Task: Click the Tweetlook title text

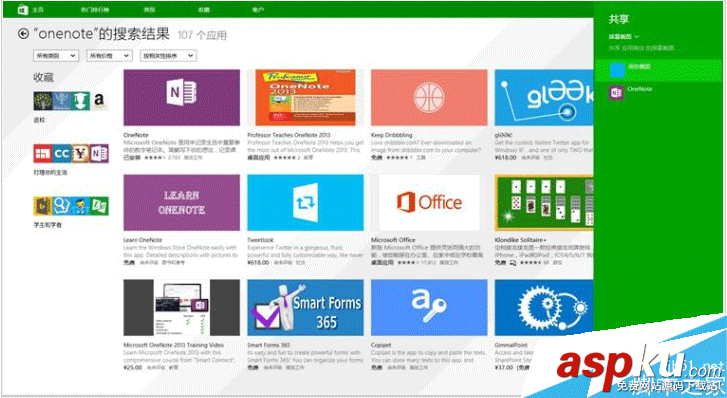Action: [261, 240]
